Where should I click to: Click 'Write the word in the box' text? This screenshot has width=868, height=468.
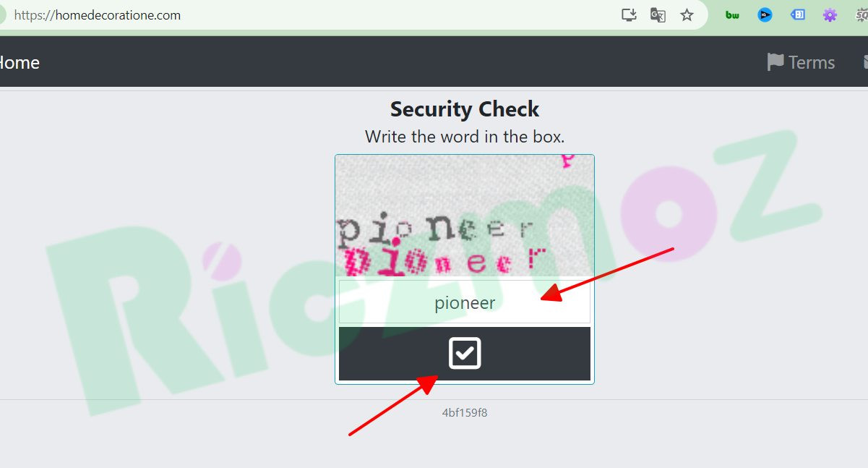(465, 137)
